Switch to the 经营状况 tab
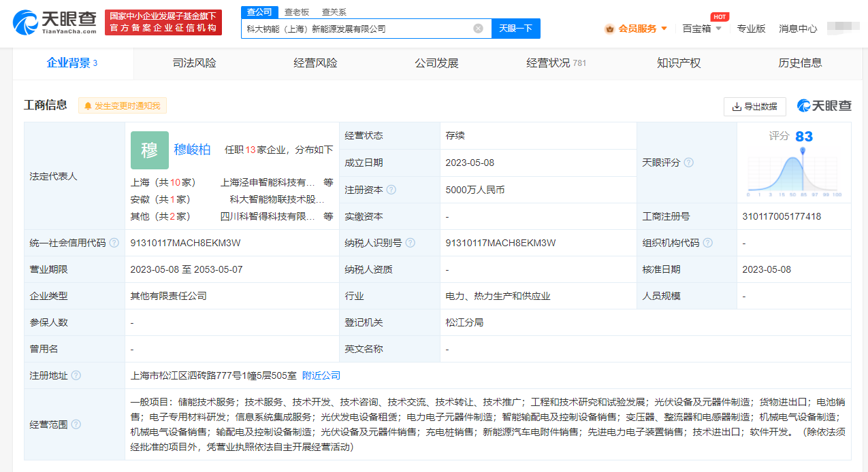The height and width of the screenshot is (472, 868). tap(556, 63)
